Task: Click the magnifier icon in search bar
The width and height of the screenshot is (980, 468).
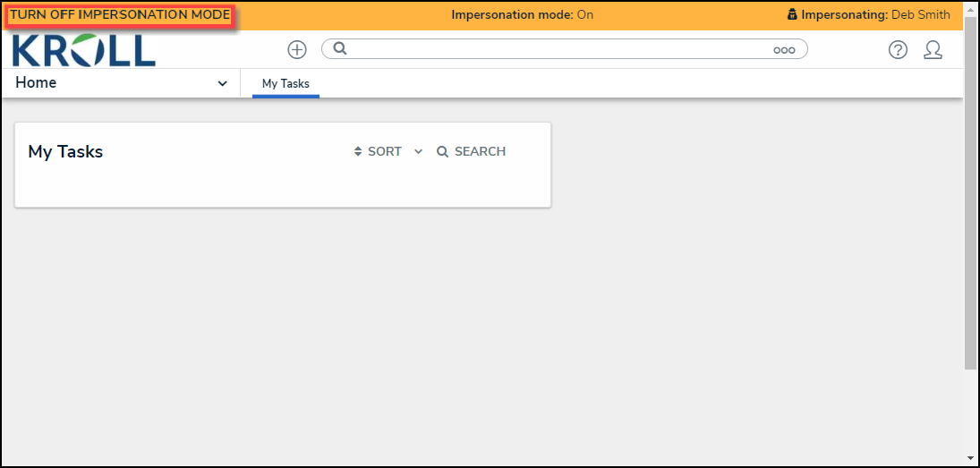Action: tap(339, 48)
